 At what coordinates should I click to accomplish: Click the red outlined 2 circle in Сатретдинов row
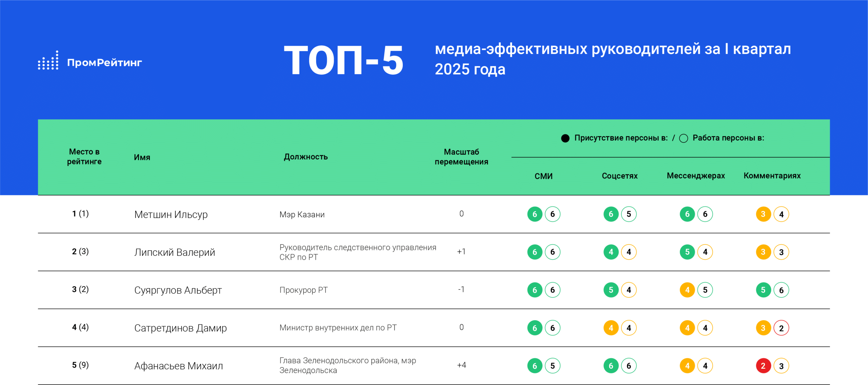(781, 328)
